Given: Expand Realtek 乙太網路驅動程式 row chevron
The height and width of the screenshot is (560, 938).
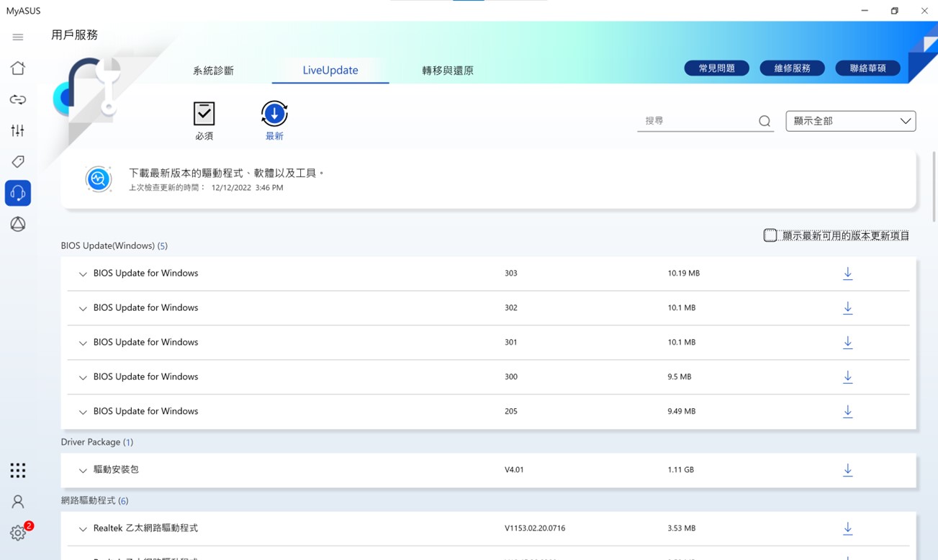Looking at the screenshot, I should pos(83,529).
